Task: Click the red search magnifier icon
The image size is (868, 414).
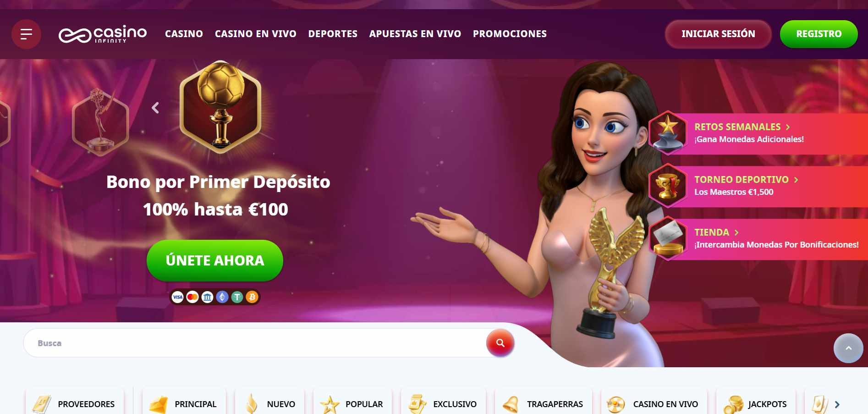Action: [x=500, y=343]
